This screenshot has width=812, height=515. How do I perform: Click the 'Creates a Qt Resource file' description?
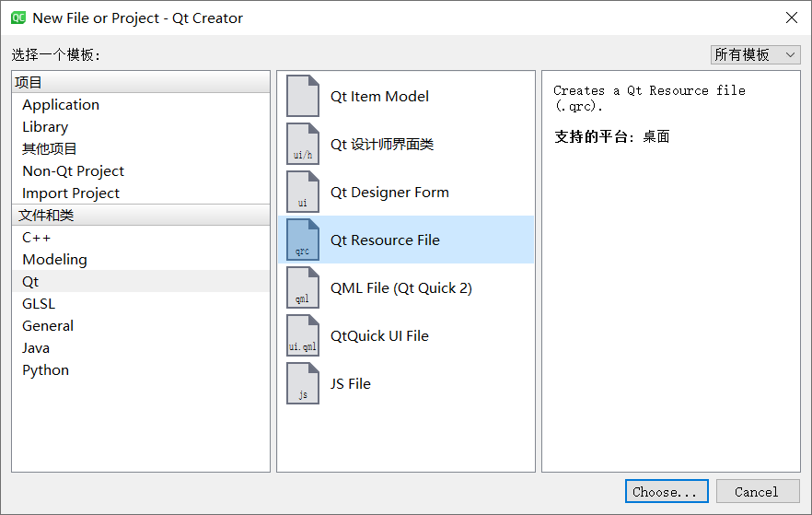[x=649, y=99]
